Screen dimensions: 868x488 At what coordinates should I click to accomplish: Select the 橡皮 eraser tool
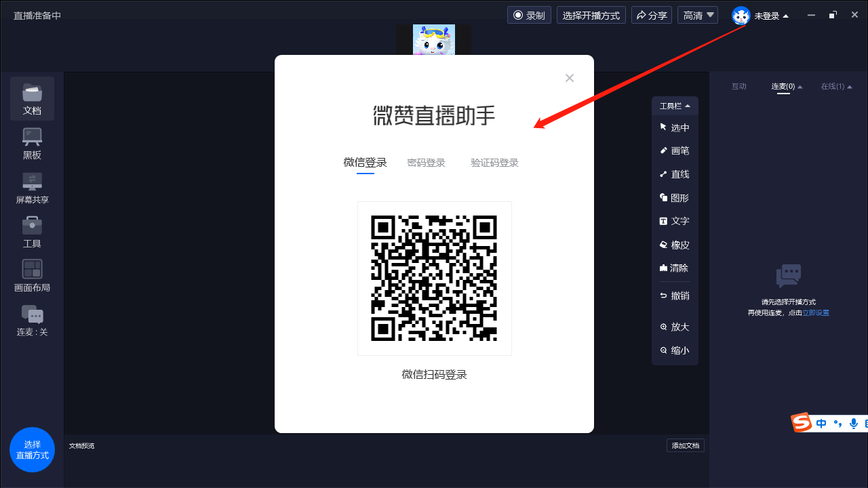coord(675,245)
